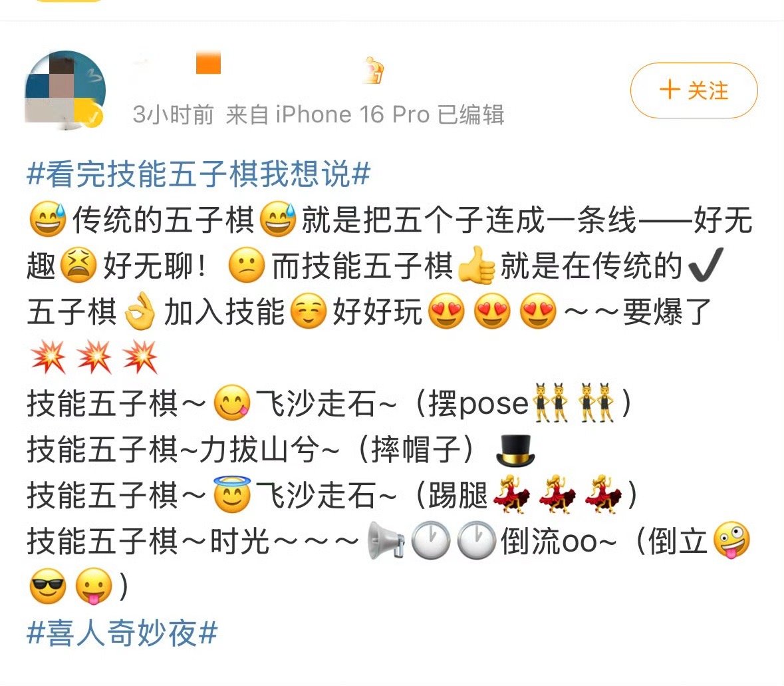Screen dimensions: 784x686
Task: Click the OK hand emoji
Action: pyautogui.click(x=140, y=311)
